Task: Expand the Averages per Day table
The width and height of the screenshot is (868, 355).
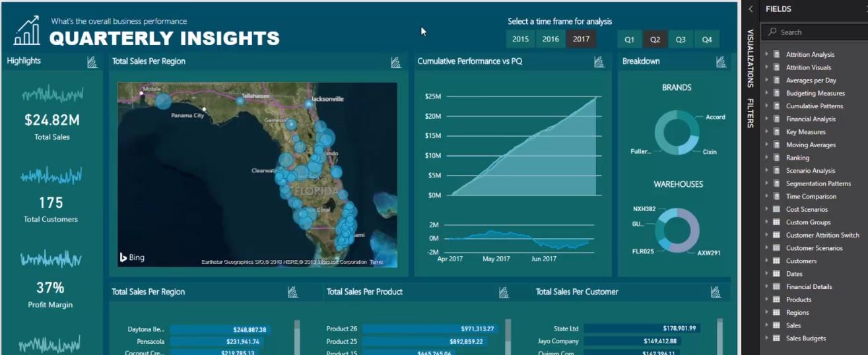Action: [x=766, y=81]
